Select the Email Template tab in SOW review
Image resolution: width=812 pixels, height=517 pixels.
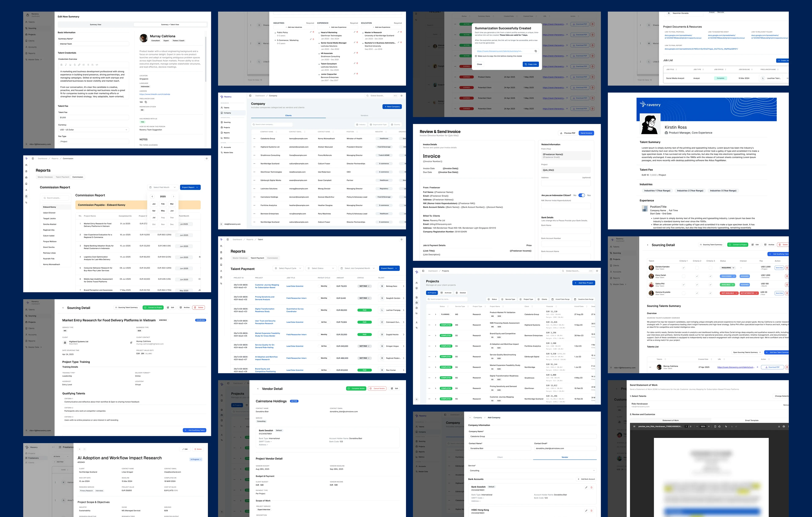point(752,420)
